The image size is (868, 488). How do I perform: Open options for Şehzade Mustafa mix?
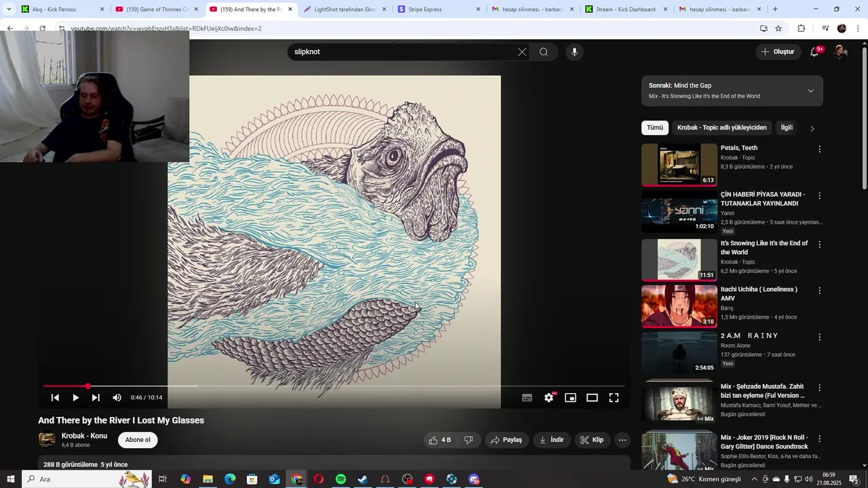tap(819, 388)
